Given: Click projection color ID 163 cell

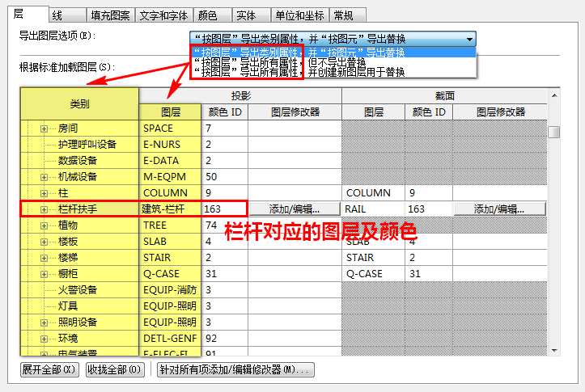Looking at the screenshot, I should [x=225, y=209].
